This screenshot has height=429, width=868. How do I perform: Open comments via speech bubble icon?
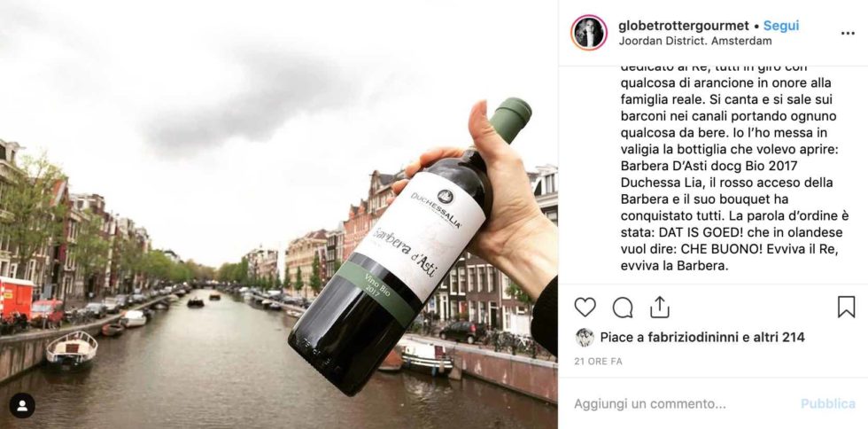click(623, 307)
